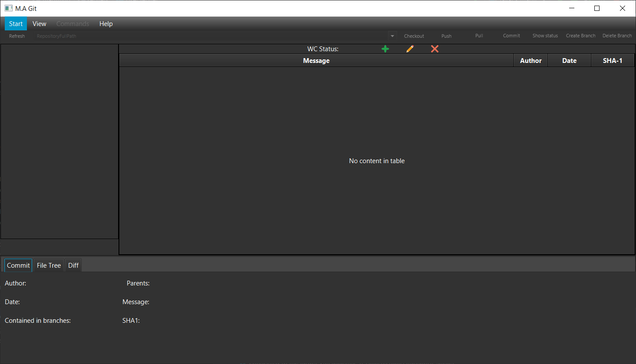Click the Checkout button
636x364 pixels.
click(x=414, y=36)
